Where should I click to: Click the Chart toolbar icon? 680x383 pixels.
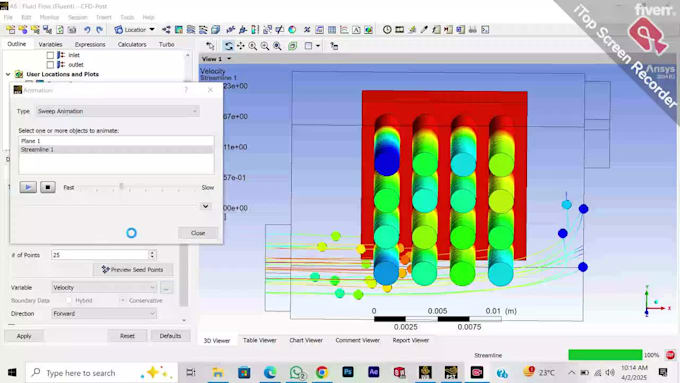(x=344, y=29)
